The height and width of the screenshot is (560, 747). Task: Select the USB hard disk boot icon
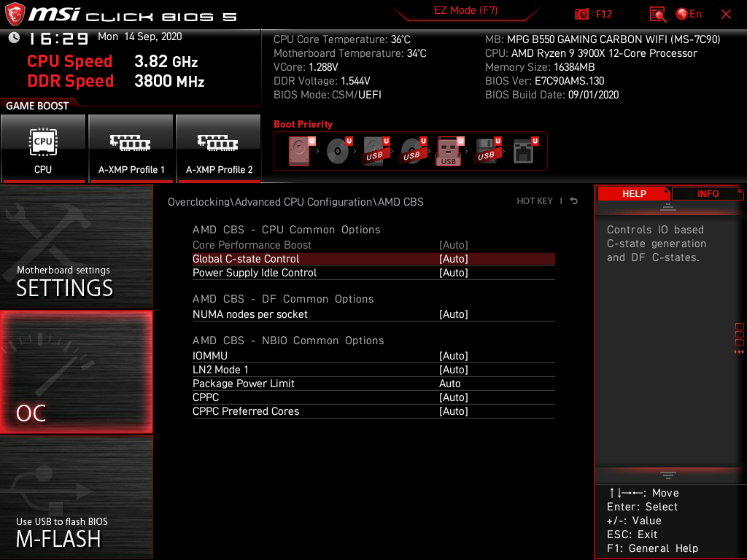point(376,151)
